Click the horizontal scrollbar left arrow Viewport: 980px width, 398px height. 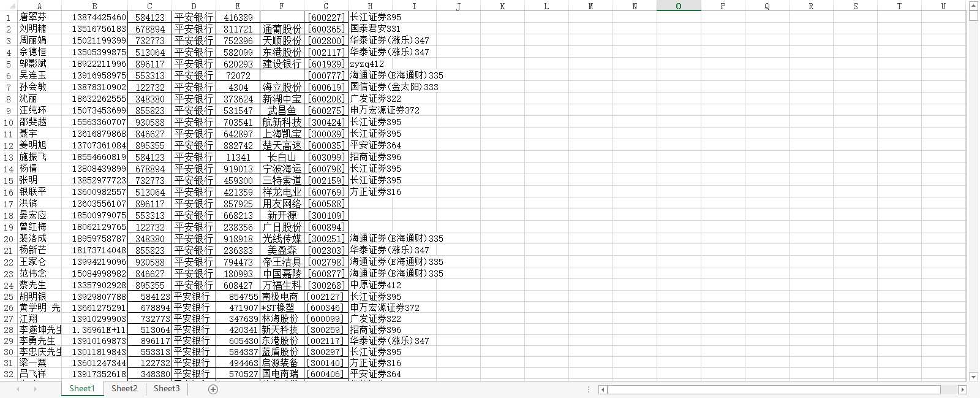pyautogui.click(x=603, y=389)
